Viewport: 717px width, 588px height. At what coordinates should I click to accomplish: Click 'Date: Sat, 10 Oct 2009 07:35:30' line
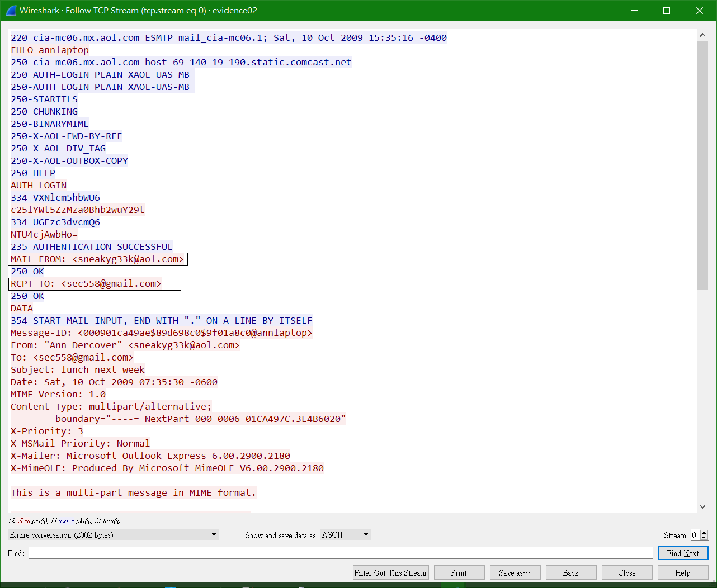[114, 382]
